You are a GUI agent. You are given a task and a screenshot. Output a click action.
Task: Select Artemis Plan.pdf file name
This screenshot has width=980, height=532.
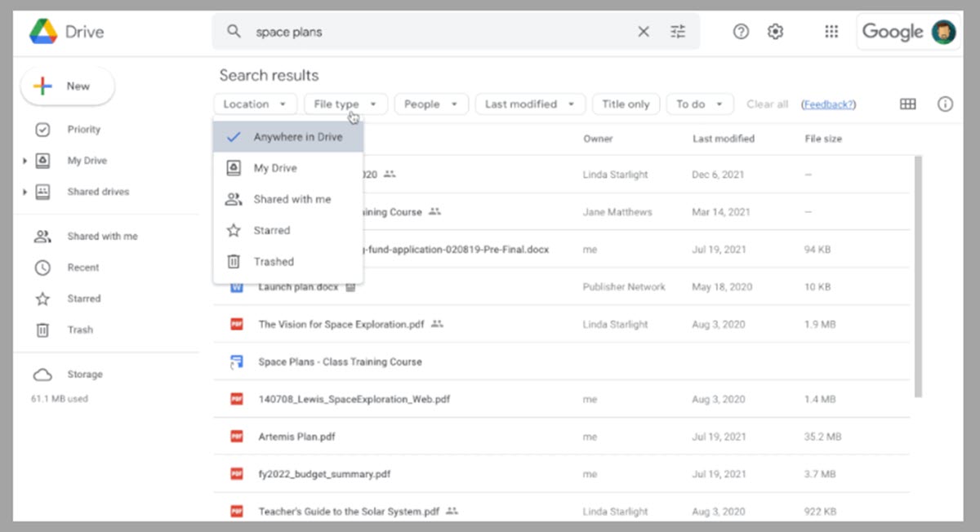point(296,437)
